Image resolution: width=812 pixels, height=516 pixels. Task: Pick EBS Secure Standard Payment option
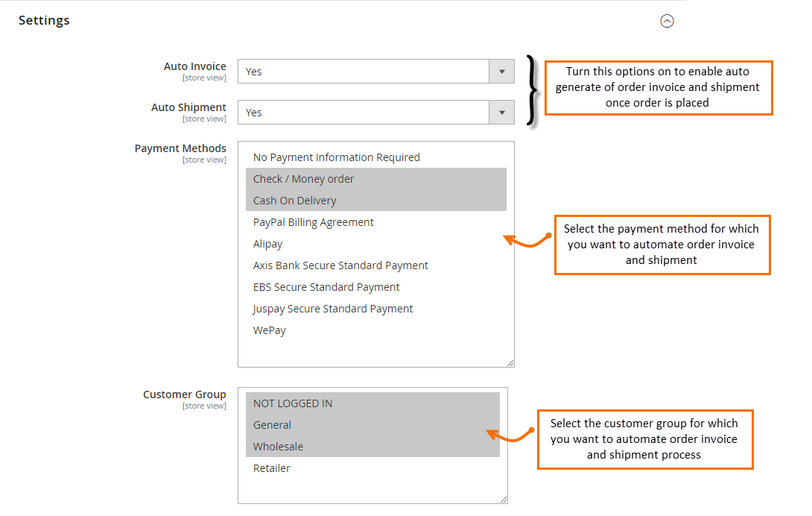[326, 287]
